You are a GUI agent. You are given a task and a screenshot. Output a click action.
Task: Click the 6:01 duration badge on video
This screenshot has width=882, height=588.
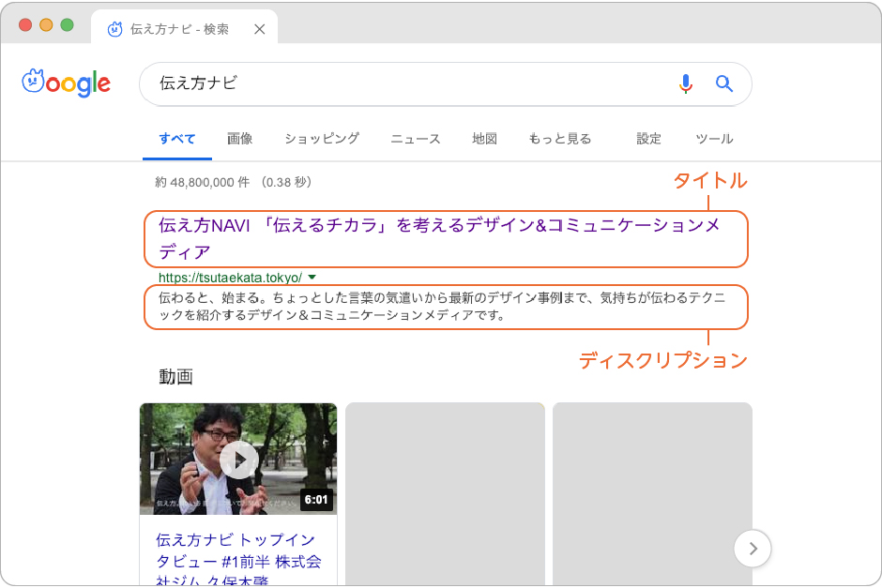coord(316,500)
